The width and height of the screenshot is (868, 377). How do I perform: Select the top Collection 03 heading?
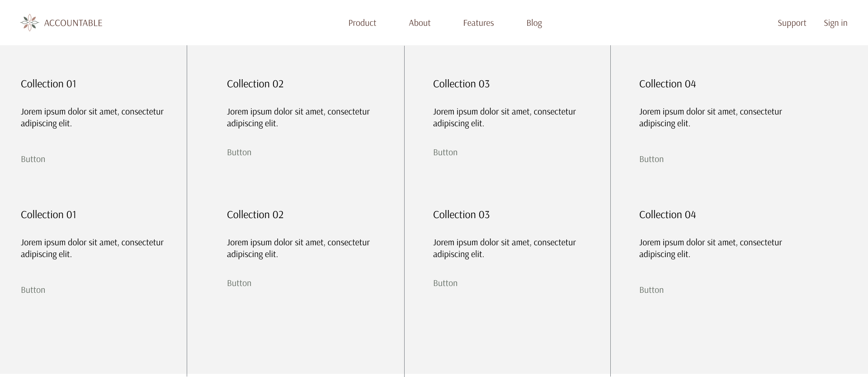pos(461,84)
